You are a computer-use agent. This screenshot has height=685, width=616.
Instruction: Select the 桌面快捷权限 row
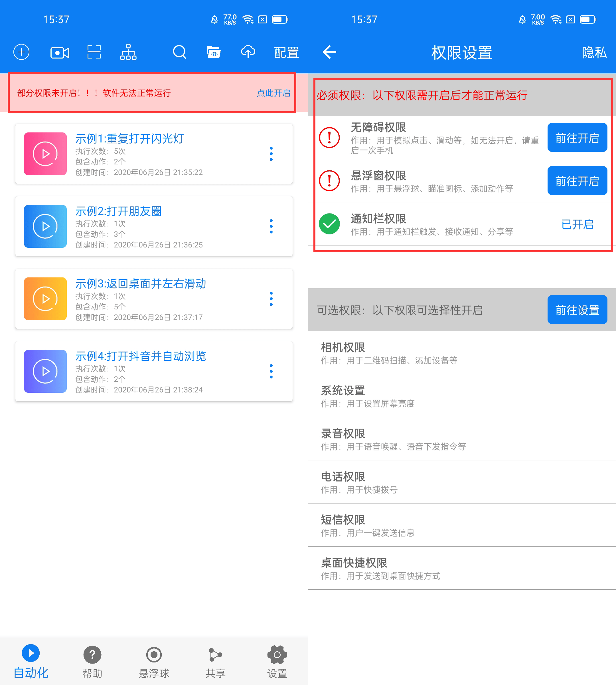(x=462, y=568)
